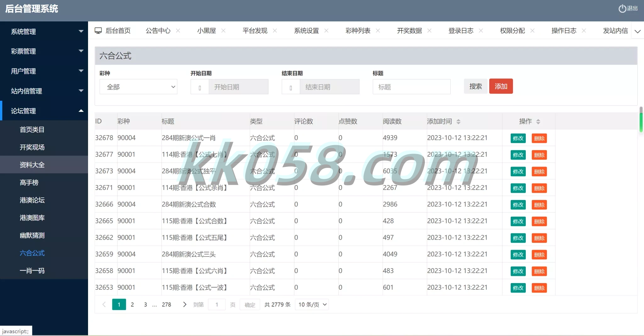Click the calendar icon beside 开始日期

200,87
